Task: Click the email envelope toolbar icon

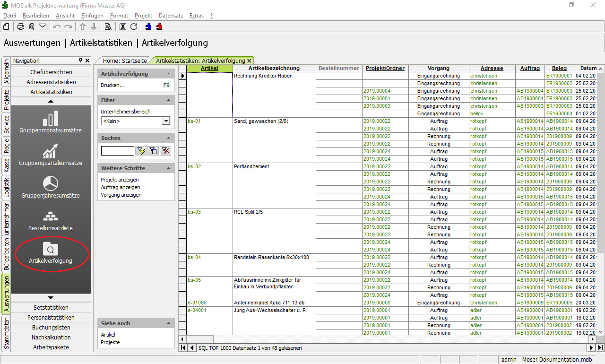Action: [43, 26]
